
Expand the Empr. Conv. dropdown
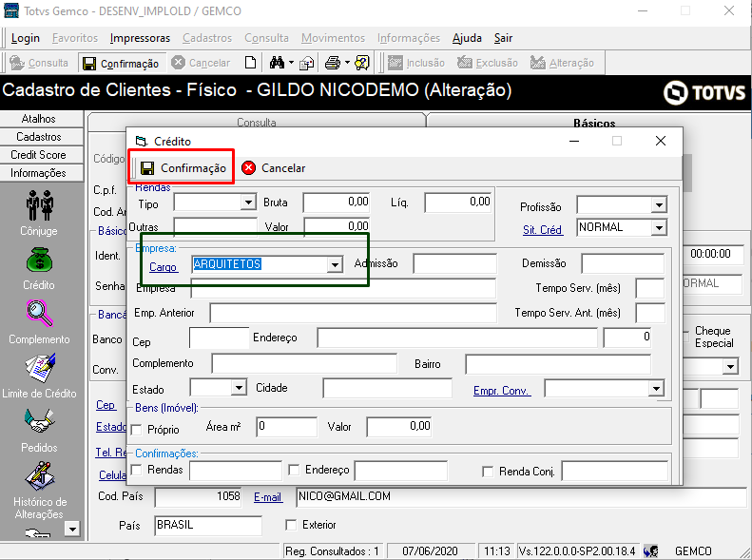click(656, 388)
